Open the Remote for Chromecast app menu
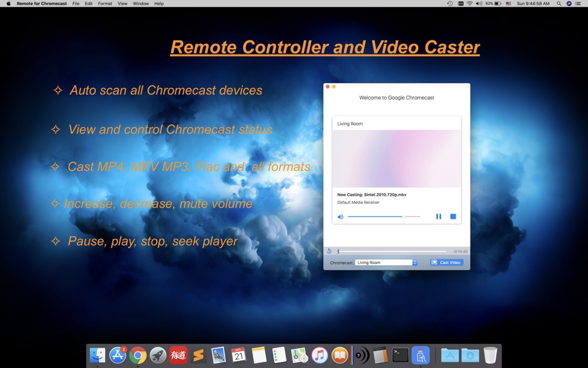588x368 pixels. 41,3
